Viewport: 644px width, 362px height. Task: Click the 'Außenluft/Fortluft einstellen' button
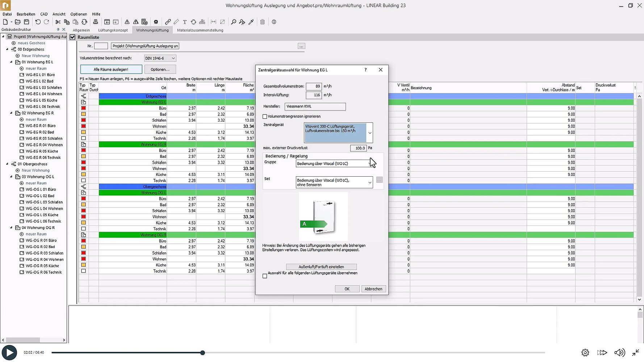[x=321, y=267]
